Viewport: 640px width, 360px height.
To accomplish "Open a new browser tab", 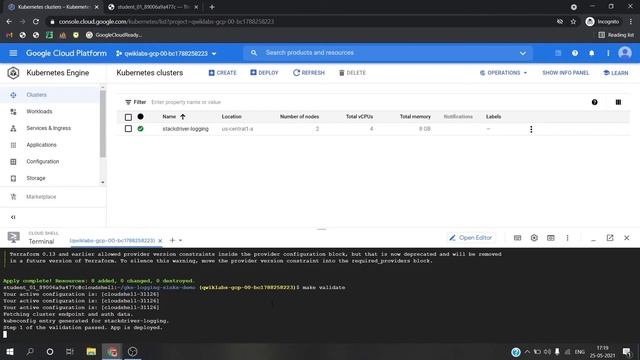I will pos(211,7).
